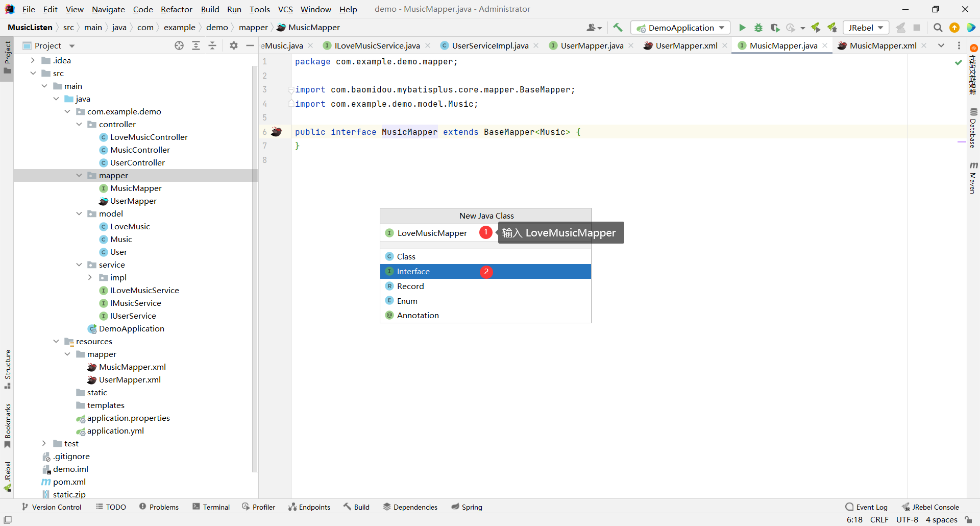Image resolution: width=980 pixels, height=526 pixels.
Task: Click the Build project hammer icon
Action: tap(618, 28)
